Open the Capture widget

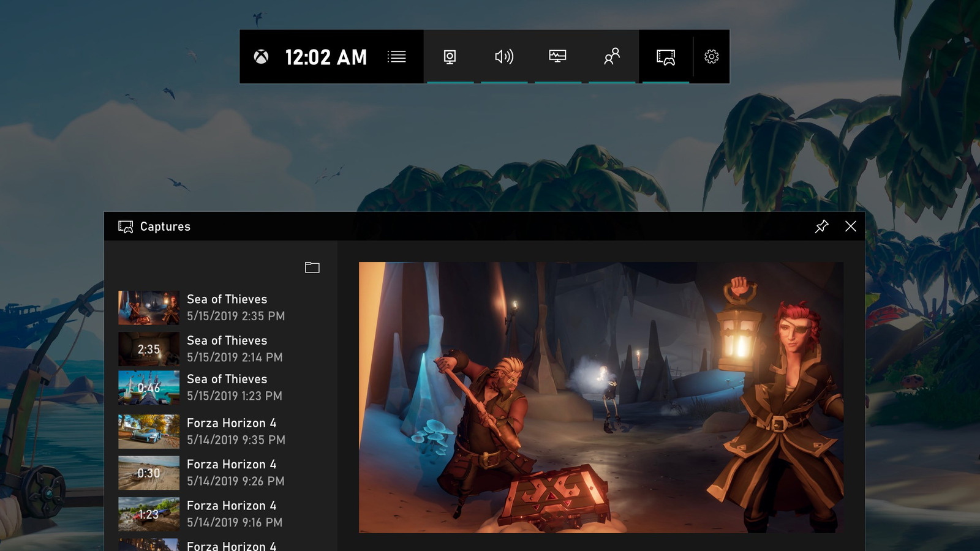coord(450,57)
